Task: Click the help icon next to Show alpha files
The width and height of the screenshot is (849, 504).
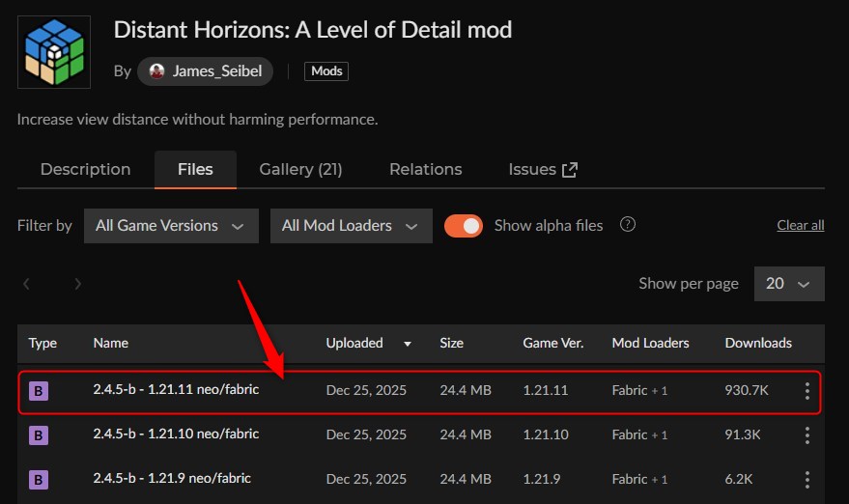Action: [x=628, y=224]
